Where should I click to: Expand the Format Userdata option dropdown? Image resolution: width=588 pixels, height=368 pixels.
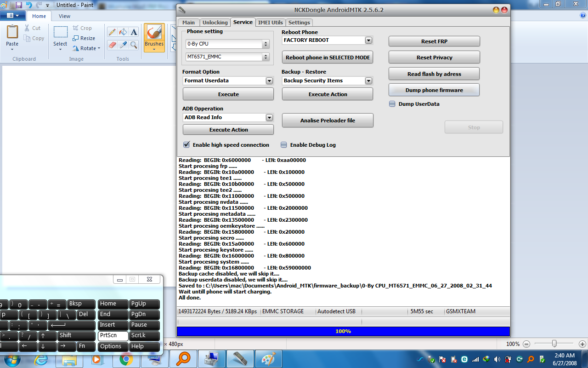pyautogui.click(x=269, y=80)
